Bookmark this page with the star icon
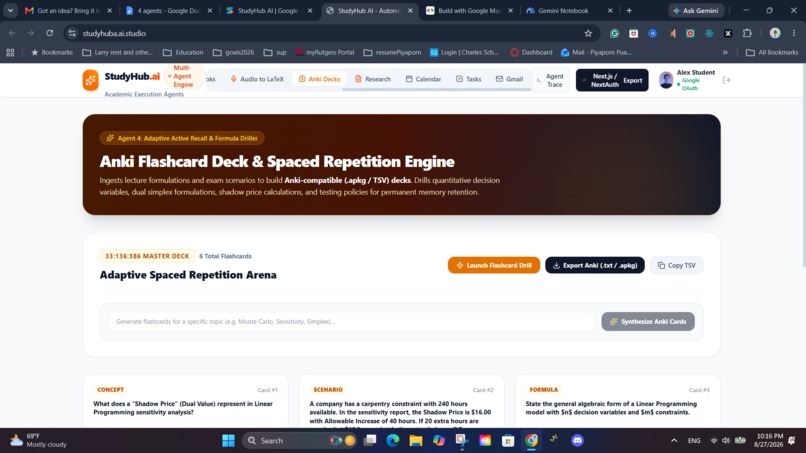Viewport: 806px width, 453px height. (588, 33)
